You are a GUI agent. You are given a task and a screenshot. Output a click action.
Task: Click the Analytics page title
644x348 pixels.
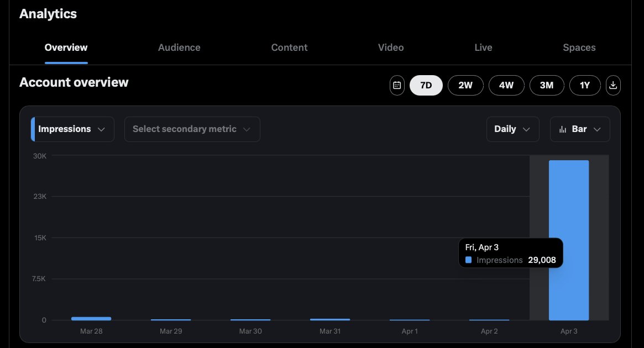[48, 14]
